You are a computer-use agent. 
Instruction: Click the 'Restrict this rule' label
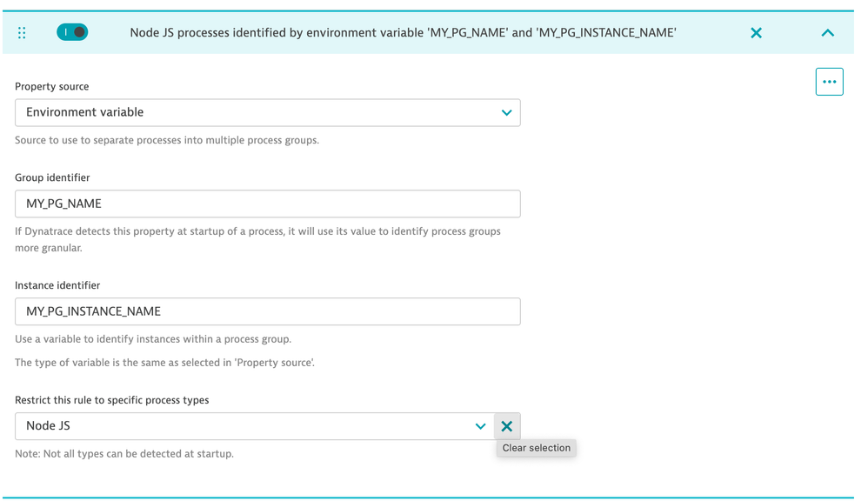[x=112, y=400]
